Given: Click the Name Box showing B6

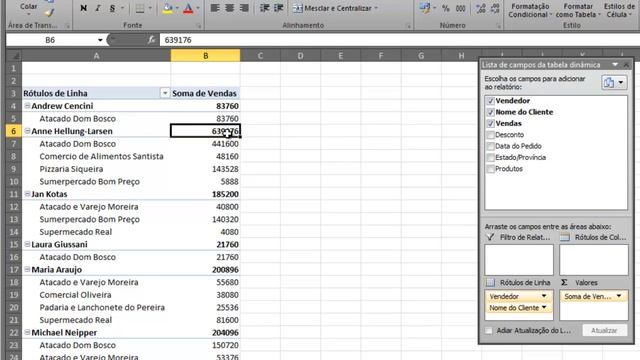Looking at the screenshot, I should tap(50, 40).
